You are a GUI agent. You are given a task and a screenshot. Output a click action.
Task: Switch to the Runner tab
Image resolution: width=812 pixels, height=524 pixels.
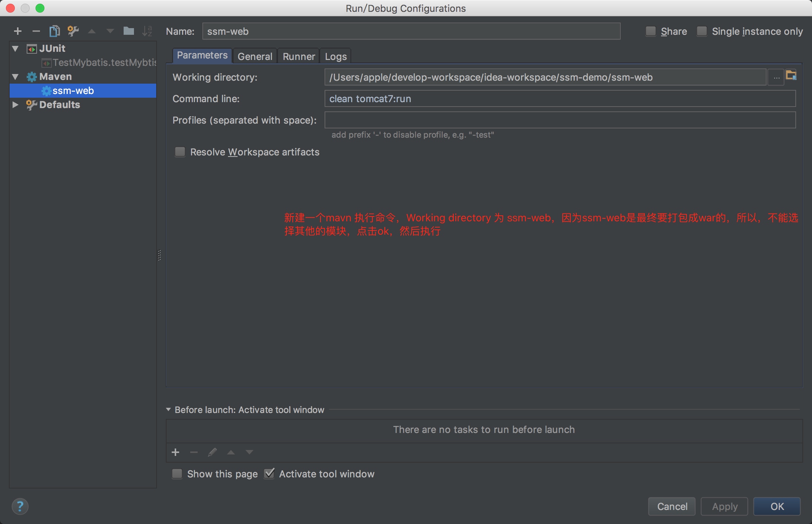click(299, 56)
